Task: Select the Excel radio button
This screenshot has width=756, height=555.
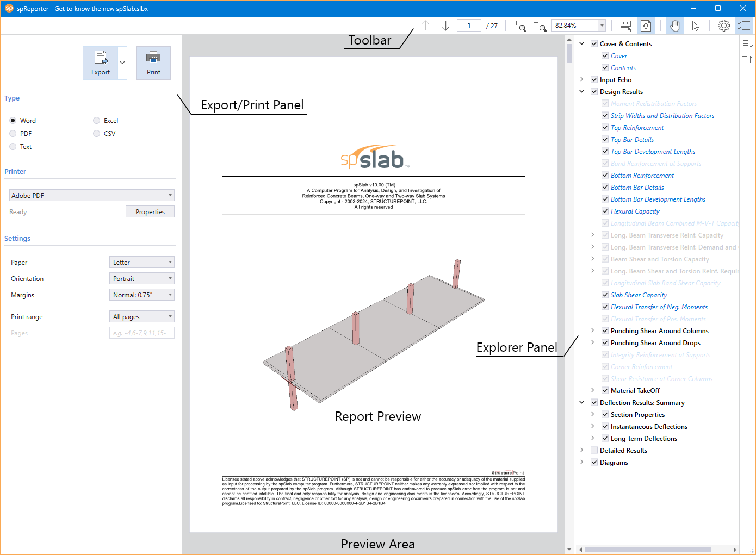Action: pyautogui.click(x=96, y=121)
